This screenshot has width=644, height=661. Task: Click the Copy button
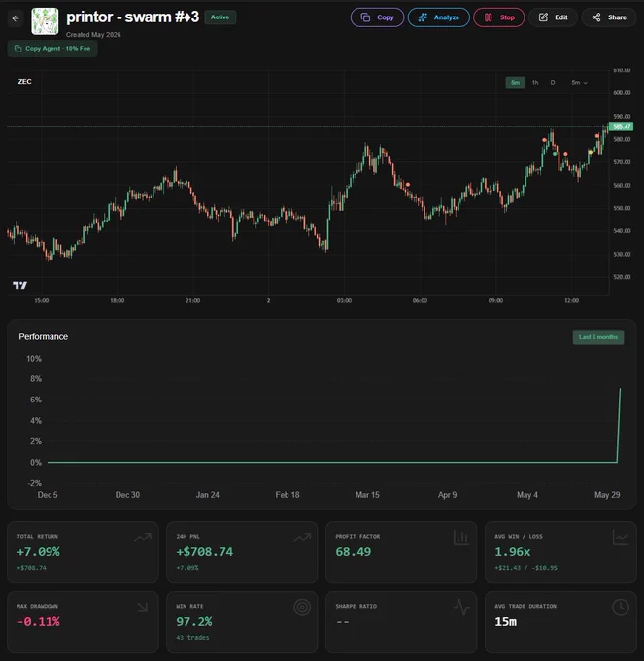[x=377, y=17]
